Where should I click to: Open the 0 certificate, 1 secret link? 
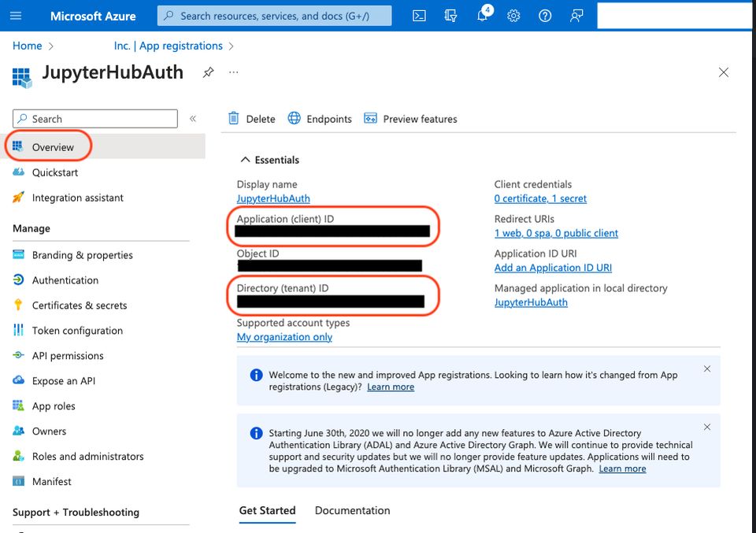(x=540, y=198)
